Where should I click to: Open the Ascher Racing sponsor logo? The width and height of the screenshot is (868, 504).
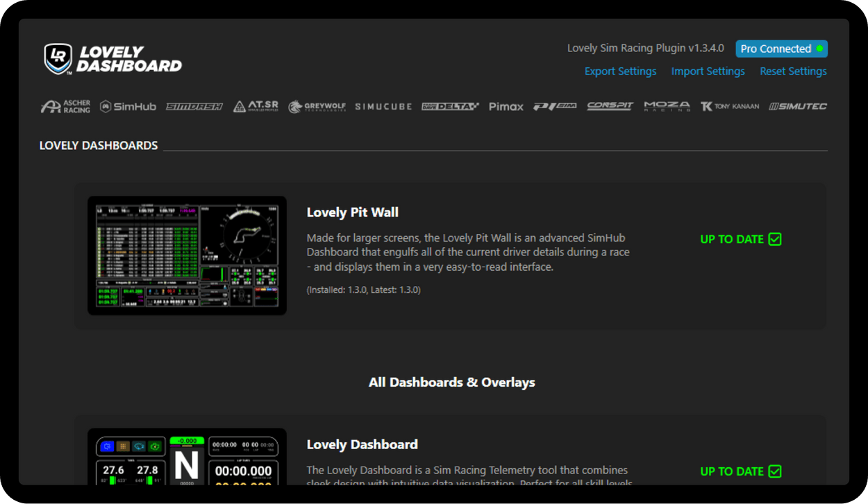click(65, 106)
